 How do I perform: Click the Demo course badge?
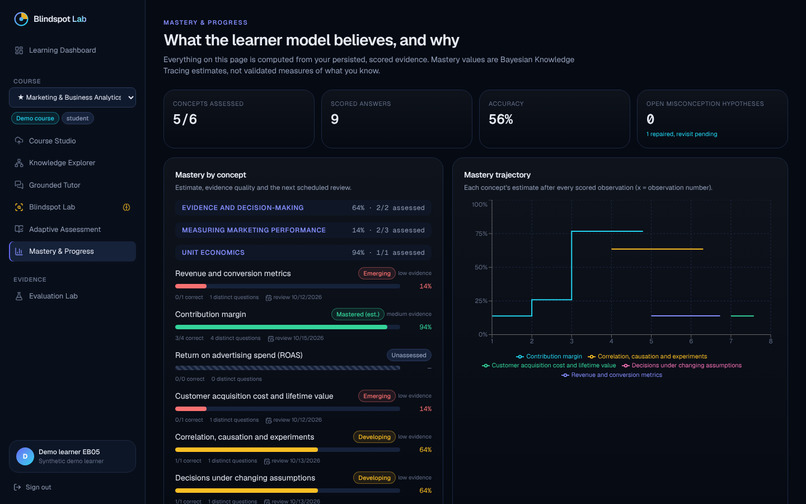[x=35, y=118]
